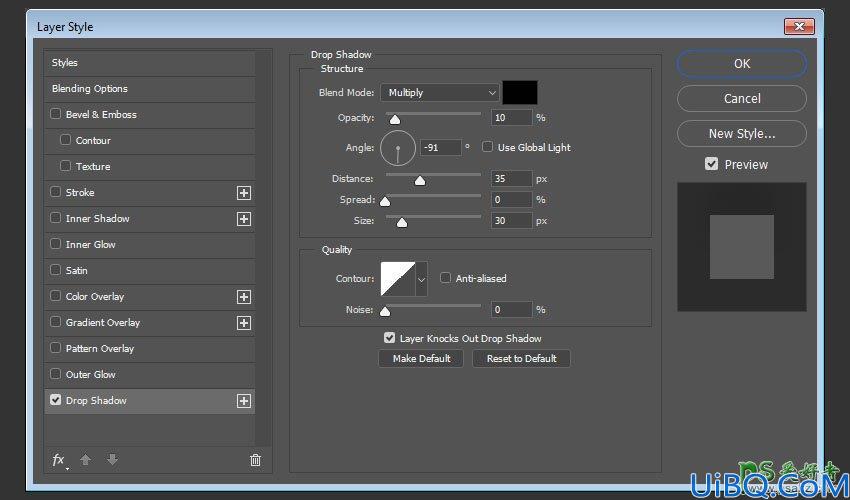Enable the Bevel & Emboss checkbox

pos(55,114)
